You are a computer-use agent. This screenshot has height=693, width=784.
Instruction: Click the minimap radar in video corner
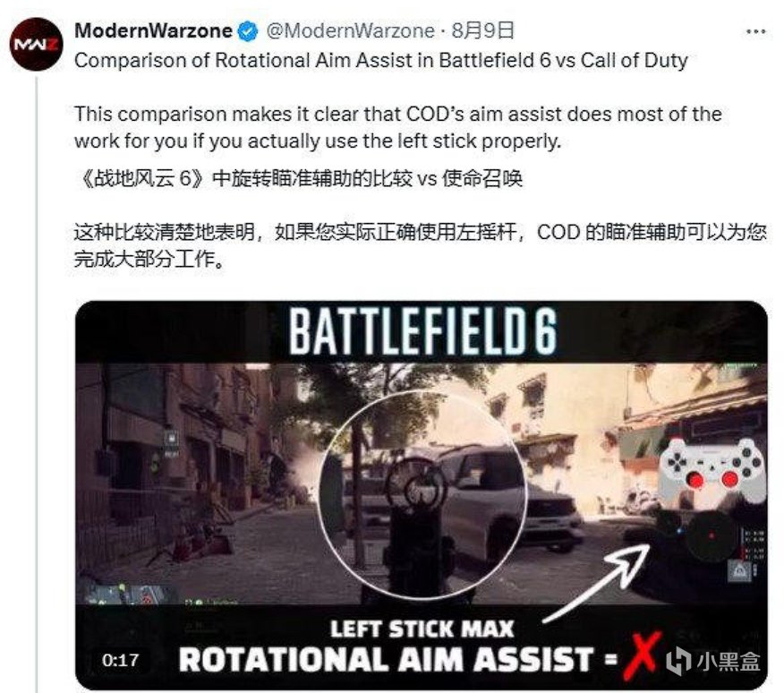point(711,536)
